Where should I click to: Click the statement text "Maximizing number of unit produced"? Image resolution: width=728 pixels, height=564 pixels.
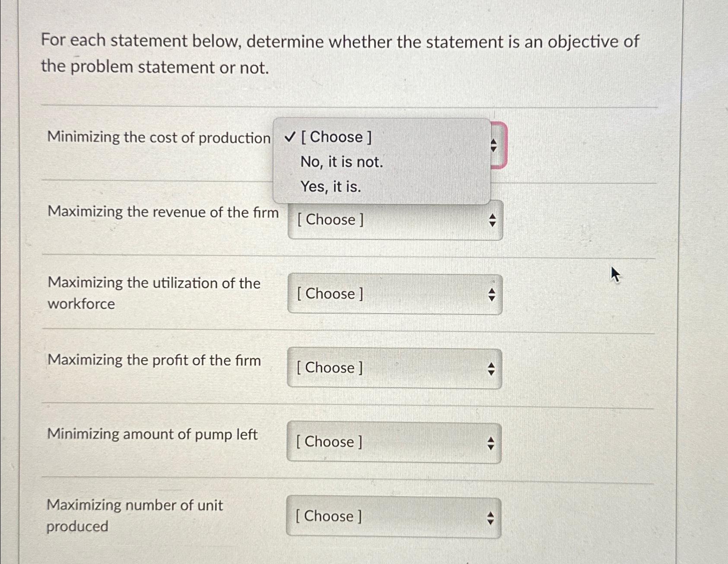(x=134, y=515)
